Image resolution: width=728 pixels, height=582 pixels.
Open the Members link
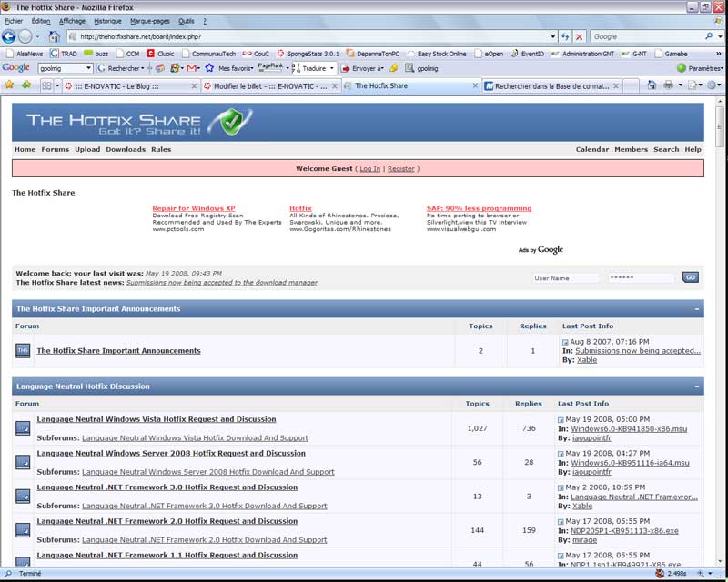click(631, 149)
